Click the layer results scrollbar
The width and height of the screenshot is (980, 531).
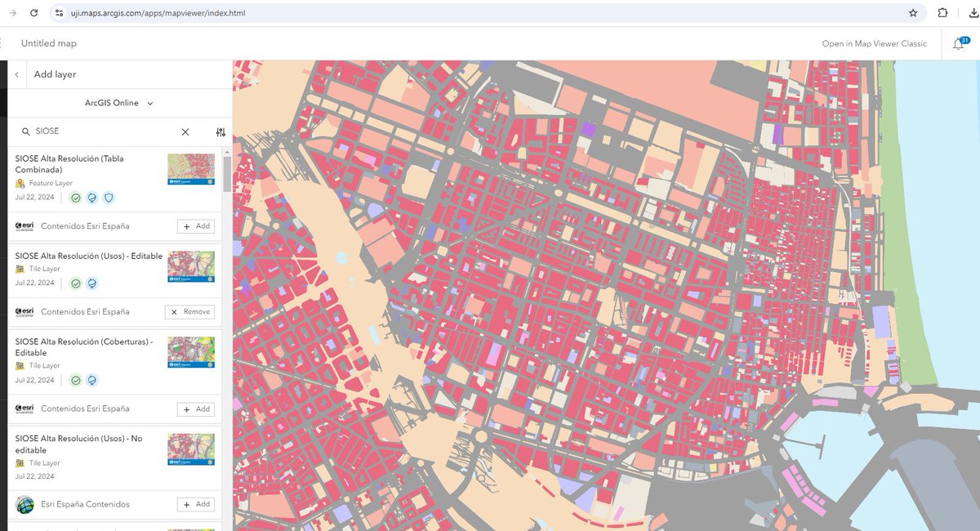227,173
